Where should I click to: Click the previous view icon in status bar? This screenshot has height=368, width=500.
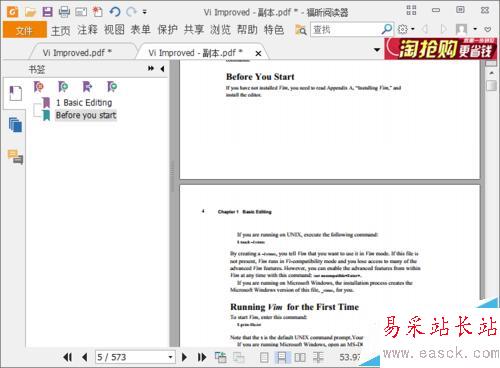pyautogui.click(x=220, y=357)
